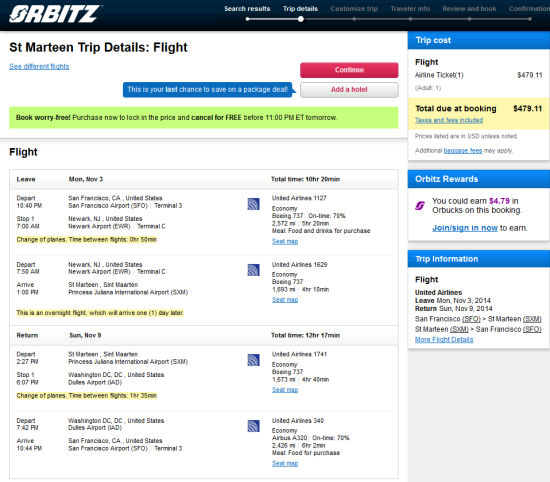The height and width of the screenshot is (482, 550).
Task: Click 'Airbus A320' aircraft text
Action: (289, 438)
